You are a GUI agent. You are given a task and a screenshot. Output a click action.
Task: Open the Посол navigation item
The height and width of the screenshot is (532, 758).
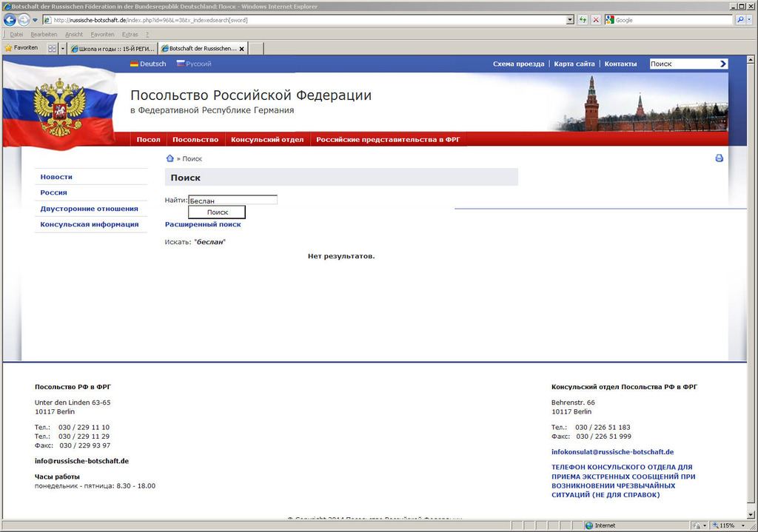(148, 139)
